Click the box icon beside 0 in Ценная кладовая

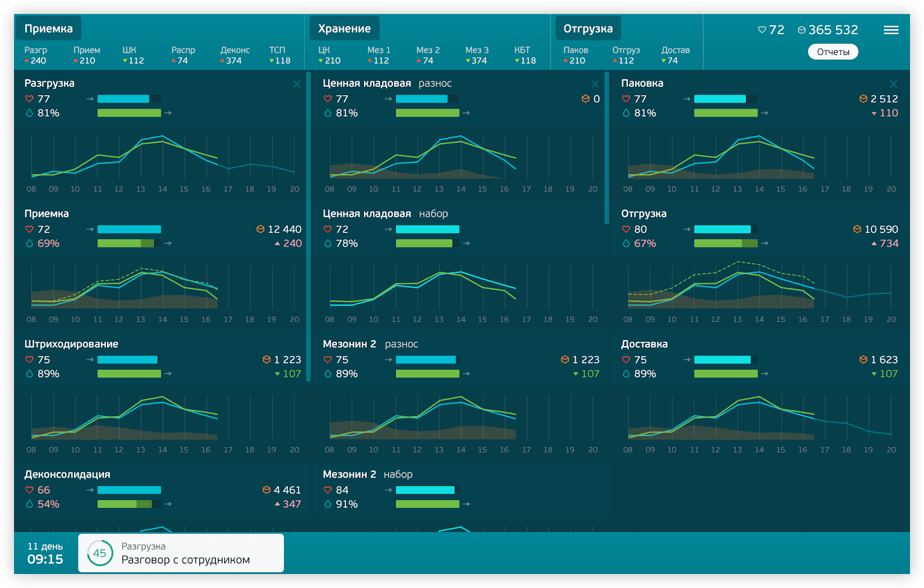click(585, 99)
